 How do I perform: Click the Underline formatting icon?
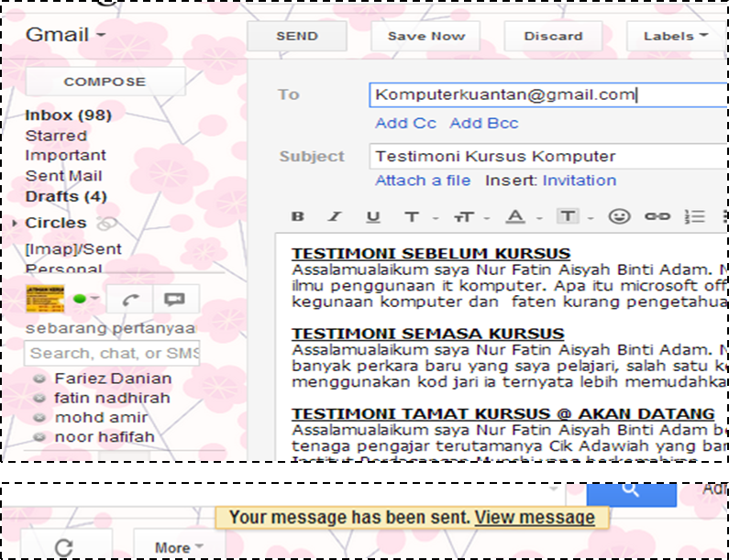(x=373, y=217)
